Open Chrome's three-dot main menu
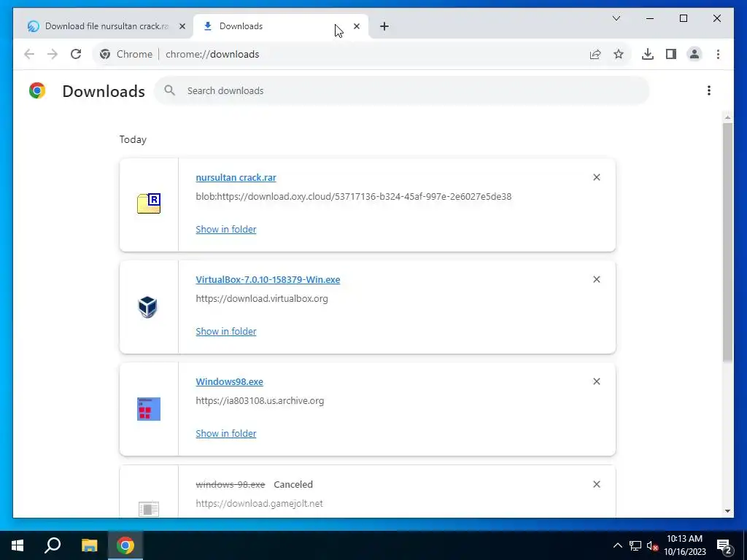The image size is (747, 560). [718, 54]
